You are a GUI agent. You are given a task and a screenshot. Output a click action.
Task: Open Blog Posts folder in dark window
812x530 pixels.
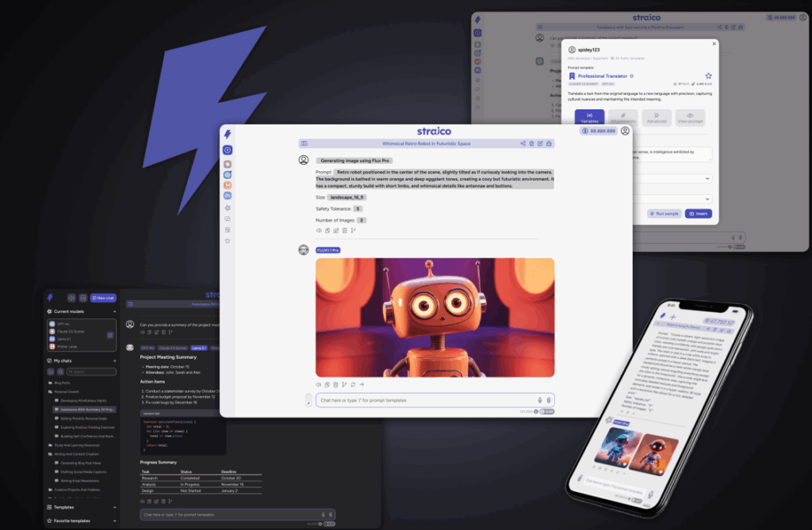click(59, 383)
